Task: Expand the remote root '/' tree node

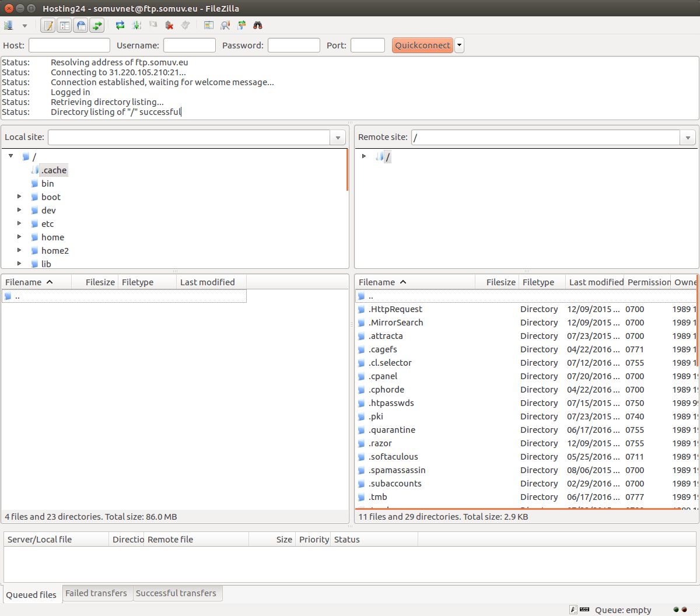Action: [364, 156]
